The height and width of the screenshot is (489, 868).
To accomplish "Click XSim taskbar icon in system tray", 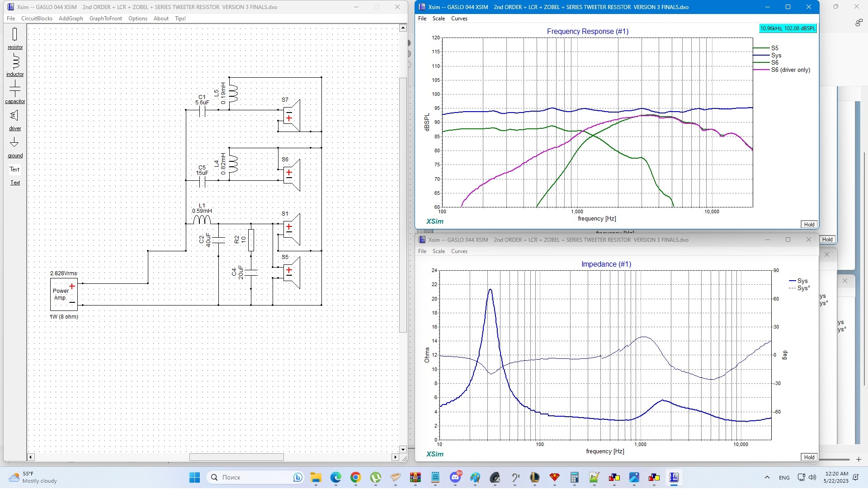I will (x=674, y=476).
